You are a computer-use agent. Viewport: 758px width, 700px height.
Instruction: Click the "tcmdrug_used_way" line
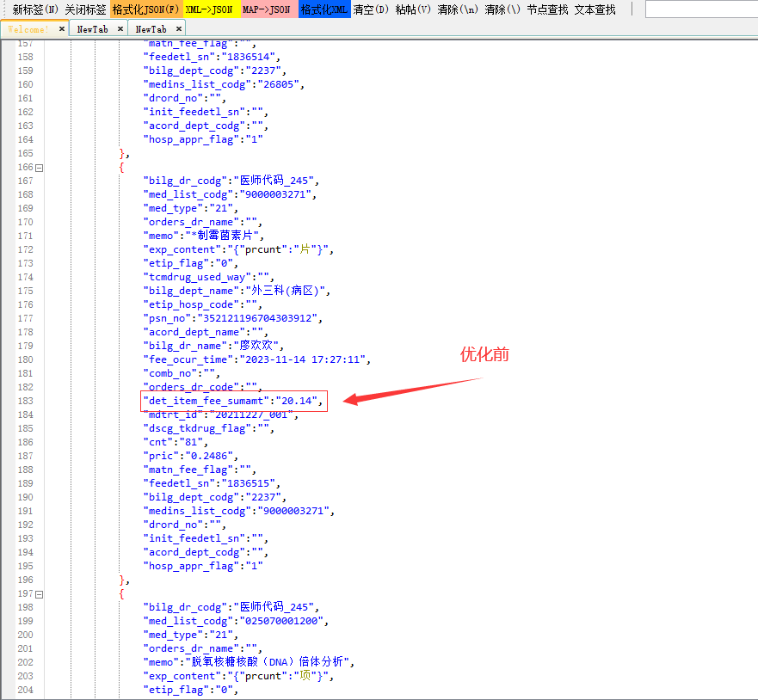click(208, 277)
